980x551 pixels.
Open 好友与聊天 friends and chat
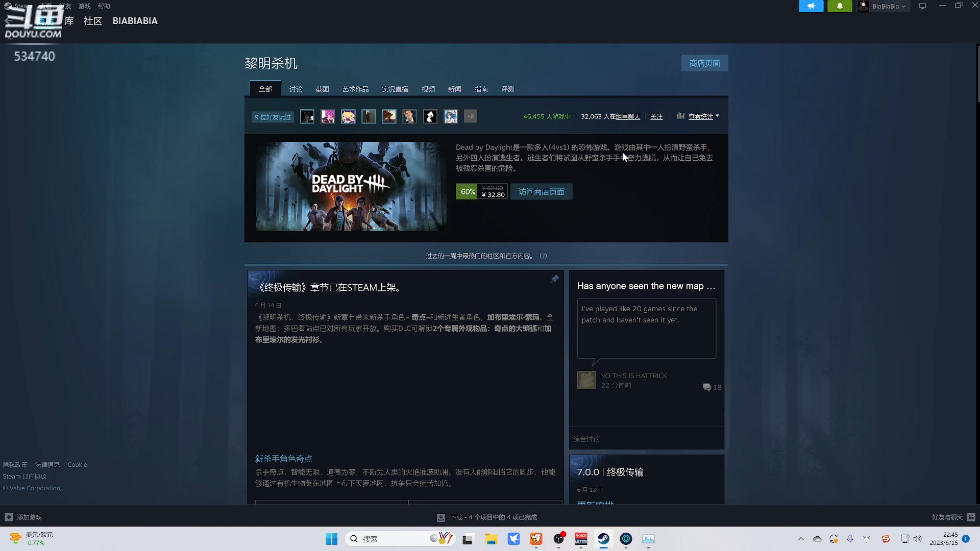953,517
